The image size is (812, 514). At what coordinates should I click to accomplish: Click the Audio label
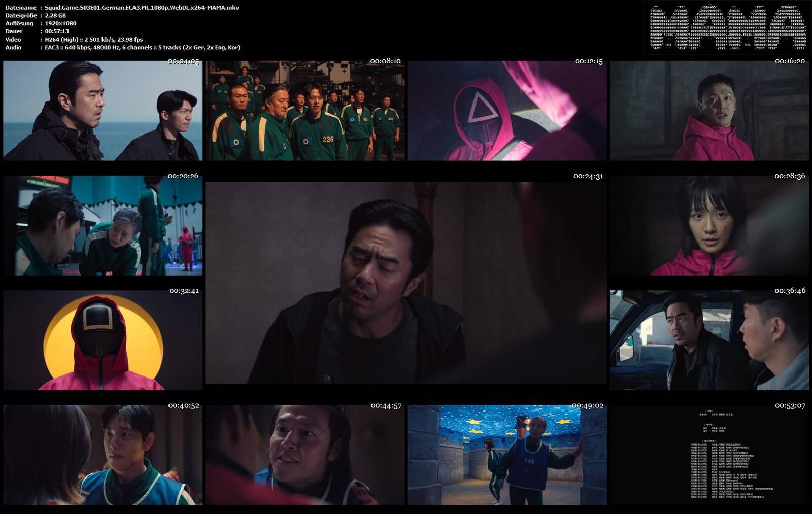[x=13, y=47]
